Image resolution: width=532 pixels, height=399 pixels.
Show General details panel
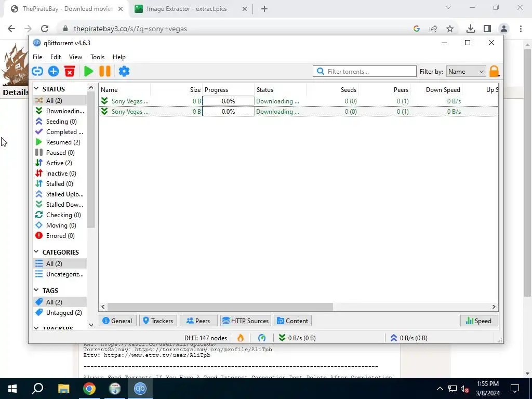117,321
